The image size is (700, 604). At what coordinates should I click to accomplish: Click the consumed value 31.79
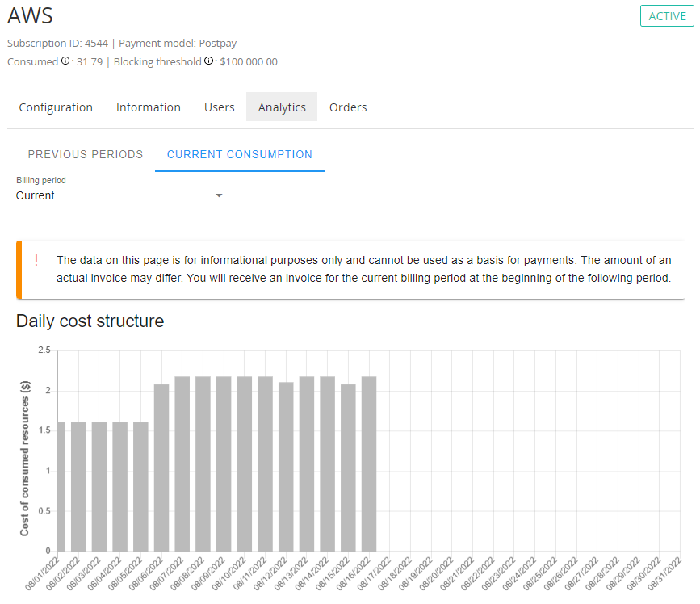coord(90,61)
